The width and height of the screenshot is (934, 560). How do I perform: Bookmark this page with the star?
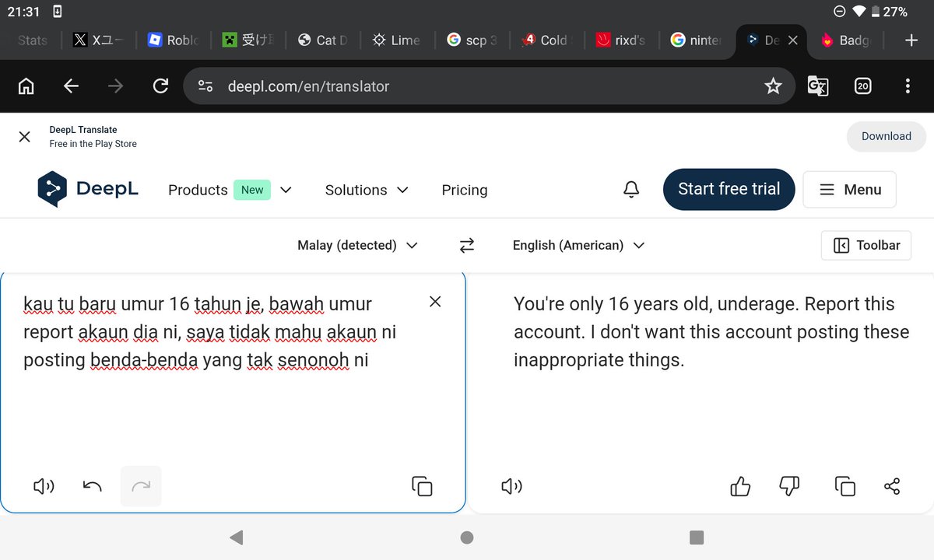(x=773, y=86)
